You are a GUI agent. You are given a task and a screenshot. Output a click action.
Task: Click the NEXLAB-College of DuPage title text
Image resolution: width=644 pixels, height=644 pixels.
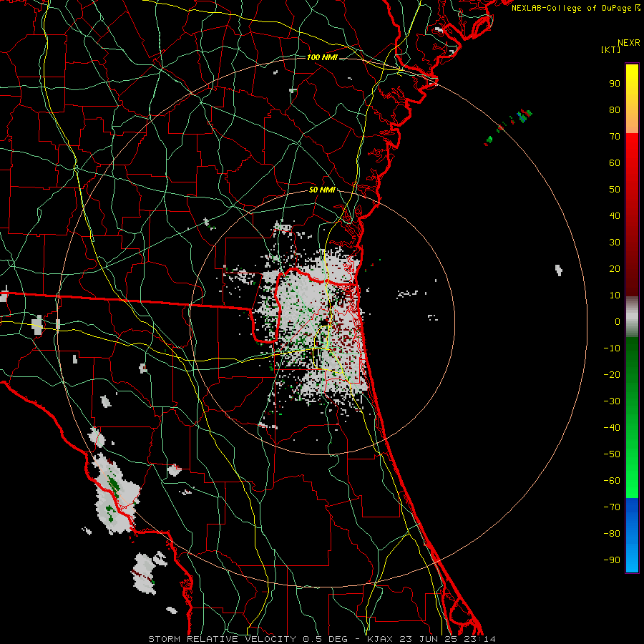(571, 8)
